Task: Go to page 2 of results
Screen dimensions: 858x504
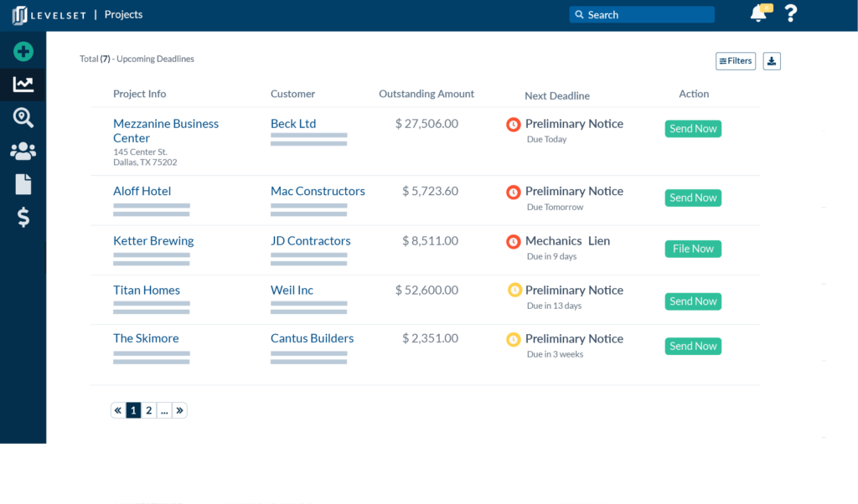Action: (149, 410)
